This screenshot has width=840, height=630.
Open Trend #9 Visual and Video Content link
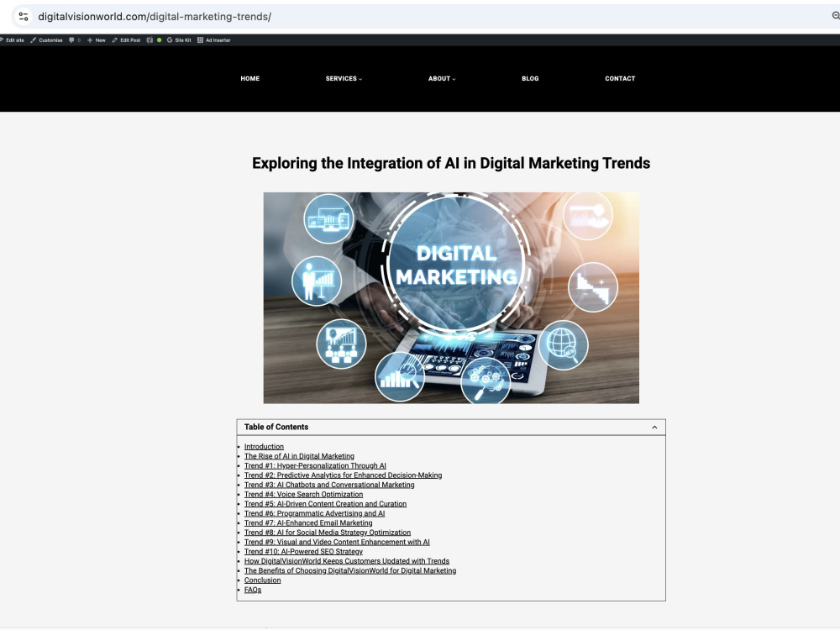337,542
